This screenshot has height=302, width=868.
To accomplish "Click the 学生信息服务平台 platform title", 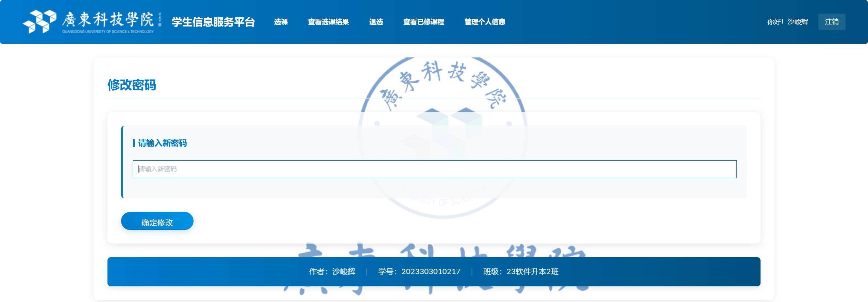I will point(213,22).
